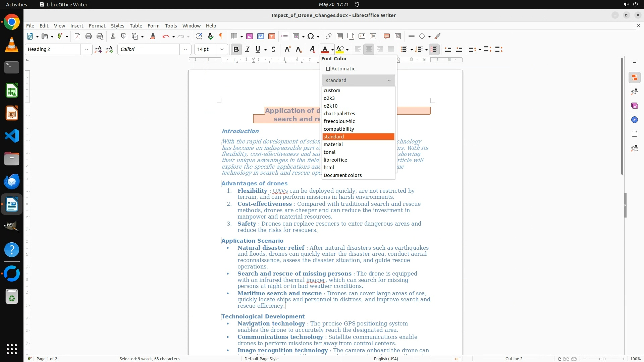Click the zoom slider in status bar
Screen dimensions: 644x362
click(x=604, y=359)
